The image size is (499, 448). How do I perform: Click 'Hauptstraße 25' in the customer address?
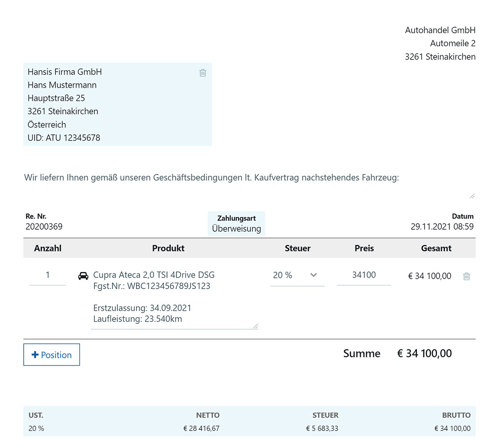[56, 98]
